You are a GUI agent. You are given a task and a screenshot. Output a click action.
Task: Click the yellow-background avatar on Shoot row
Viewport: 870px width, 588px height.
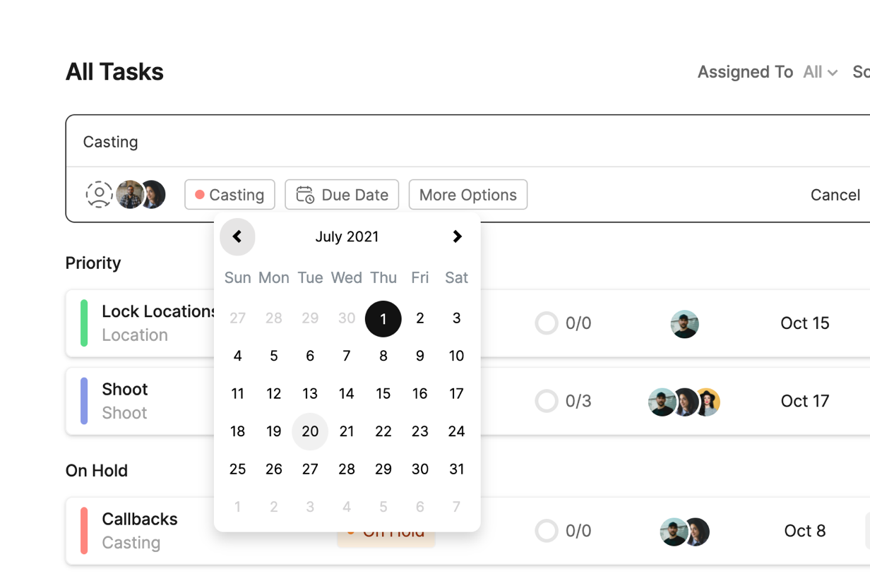707,402
